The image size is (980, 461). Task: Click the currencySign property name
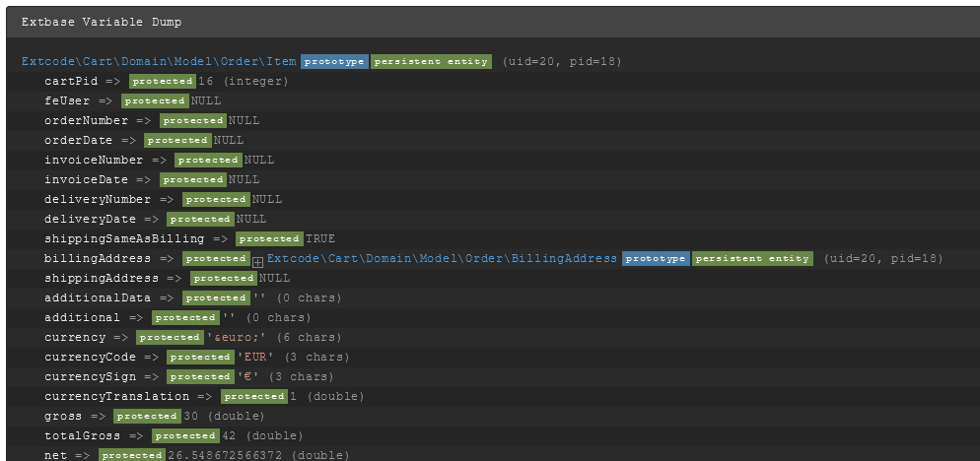(x=90, y=376)
